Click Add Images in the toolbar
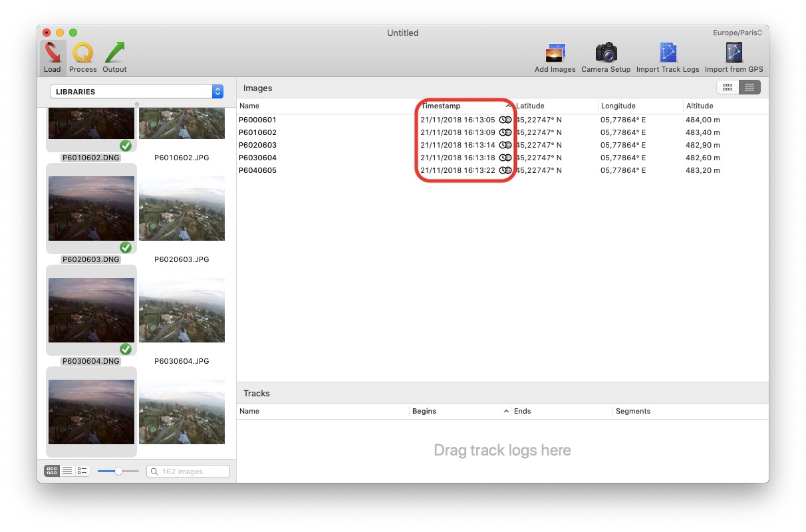806x532 pixels. (555, 57)
